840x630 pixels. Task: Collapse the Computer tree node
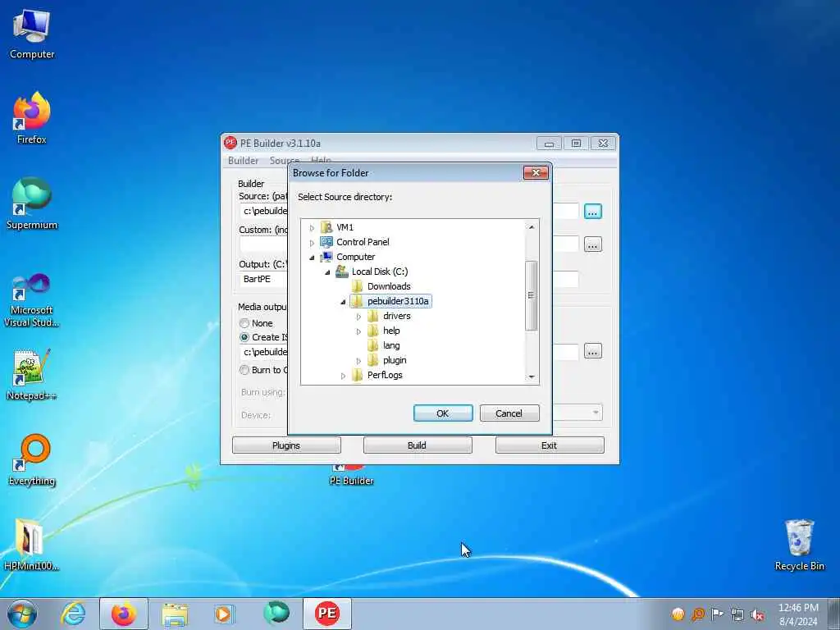(312, 258)
